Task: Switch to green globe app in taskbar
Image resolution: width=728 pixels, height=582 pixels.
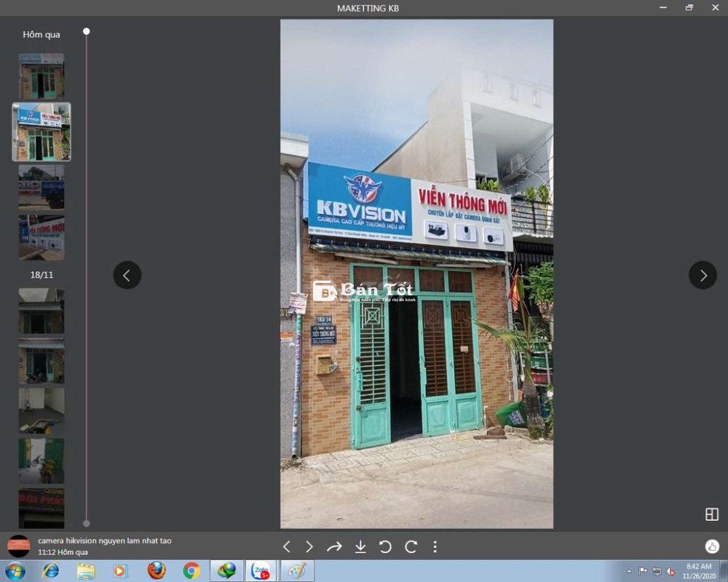Action: click(x=226, y=571)
